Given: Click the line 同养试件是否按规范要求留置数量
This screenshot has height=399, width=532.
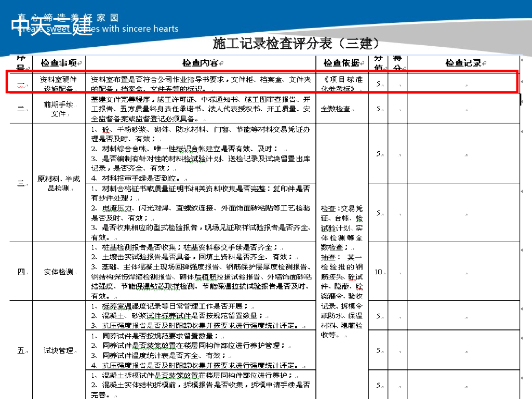Looking at the screenshot, I should tap(154, 336).
